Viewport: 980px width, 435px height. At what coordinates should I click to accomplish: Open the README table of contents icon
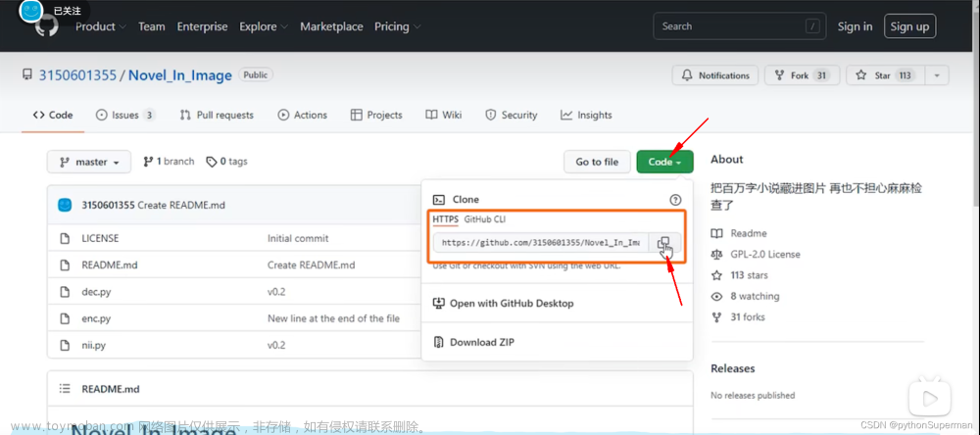coord(65,389)
